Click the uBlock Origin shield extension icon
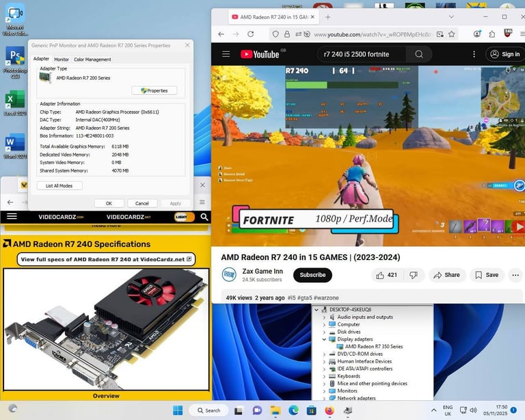This screenshot has width=525, height=420. [508, 33]
